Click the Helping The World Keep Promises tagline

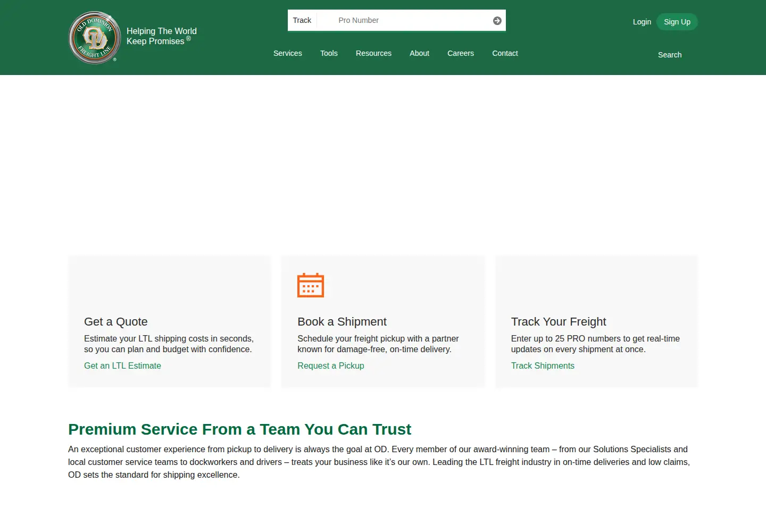tap(162, 36)
